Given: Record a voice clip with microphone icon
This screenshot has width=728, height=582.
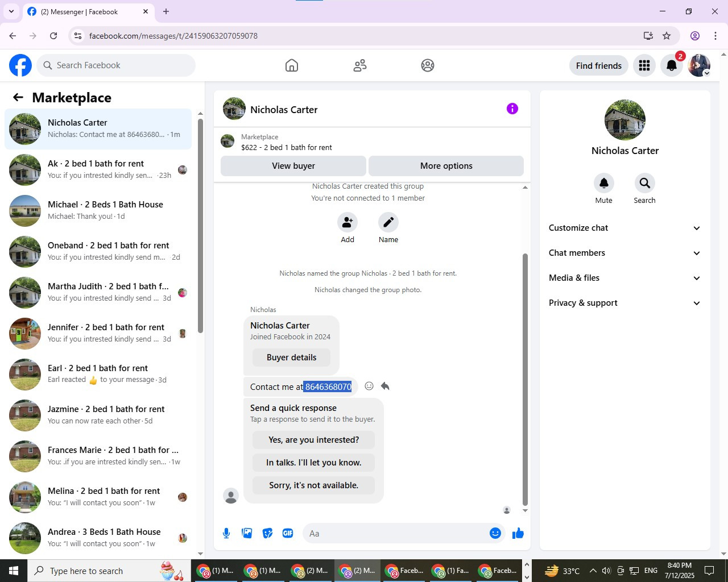Looking at the screenshot, I should 226,533.
